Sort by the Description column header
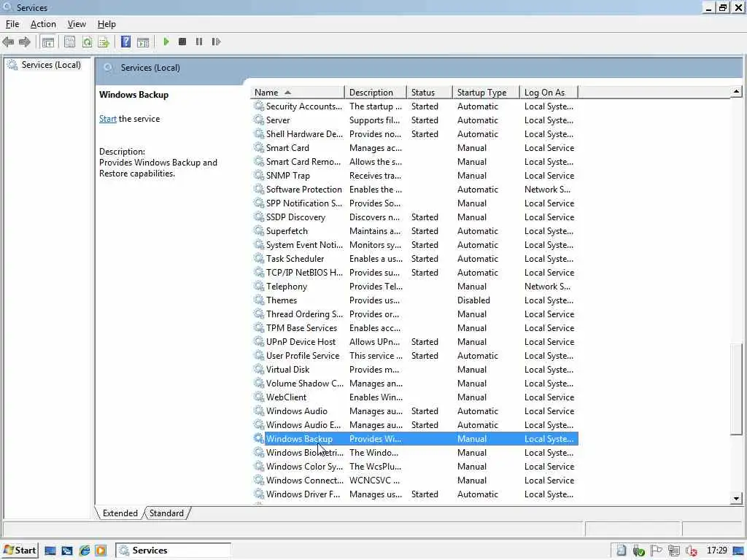Screen dimensions: 747x560 click(376, 93)
